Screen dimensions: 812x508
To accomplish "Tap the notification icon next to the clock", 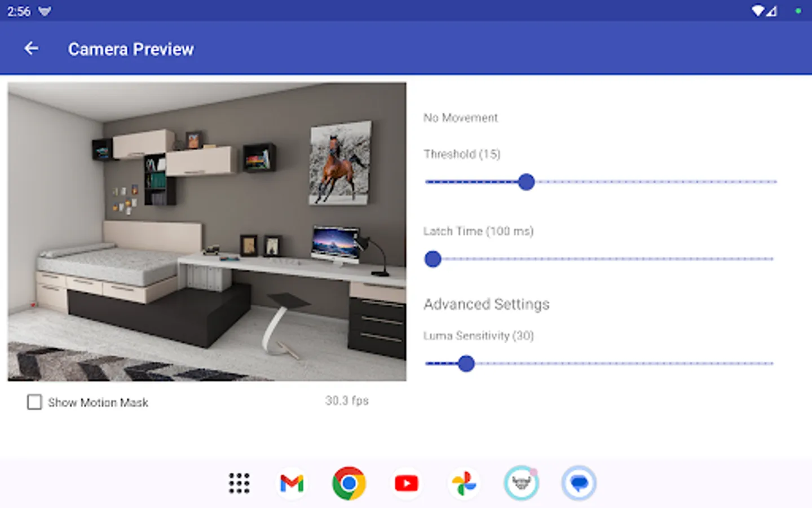I will (x=45, y=10).
